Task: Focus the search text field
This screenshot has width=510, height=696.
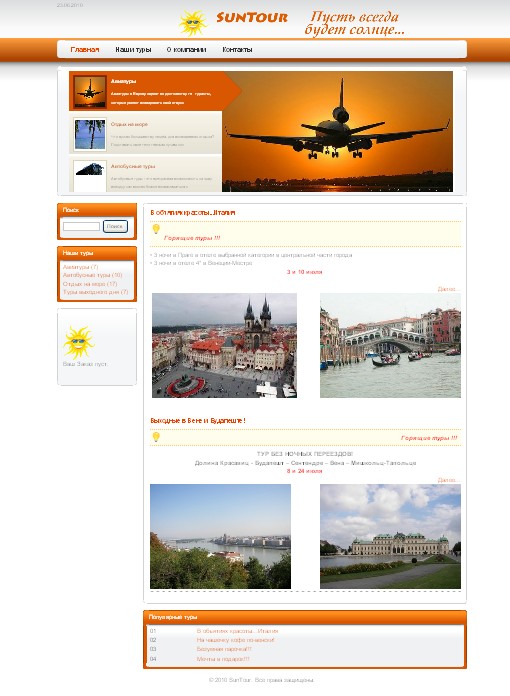Action: [81, 226]
